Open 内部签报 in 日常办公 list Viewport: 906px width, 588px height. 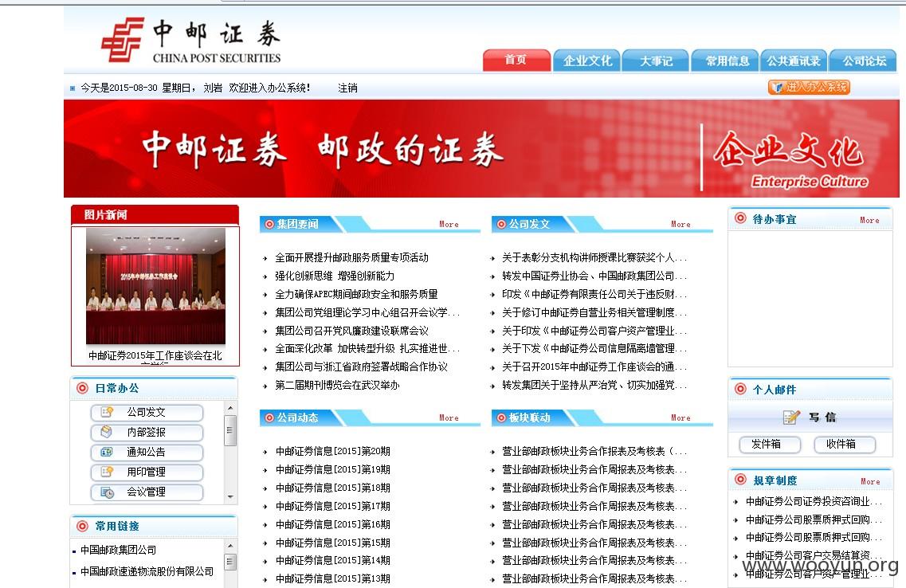[x=147, y=432]
